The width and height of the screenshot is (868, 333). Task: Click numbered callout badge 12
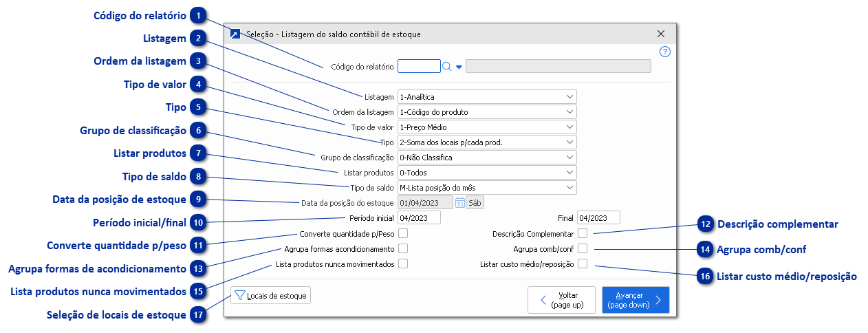[x=705, y=224]
